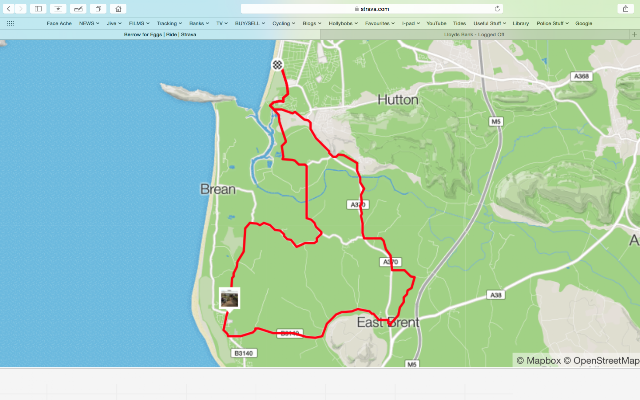The width and height of the screenshot is (640, 400).
Task: Show the Safari sidebar panel
Action: tap(38, 9)
